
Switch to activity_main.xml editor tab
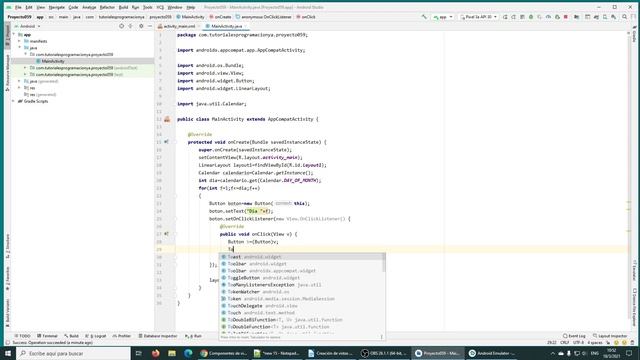[x=179, y=26]
